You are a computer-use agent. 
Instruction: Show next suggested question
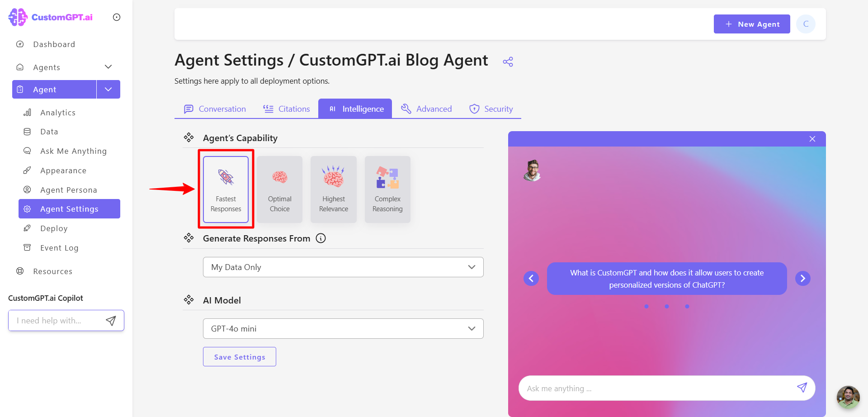[x=803, y=278]
